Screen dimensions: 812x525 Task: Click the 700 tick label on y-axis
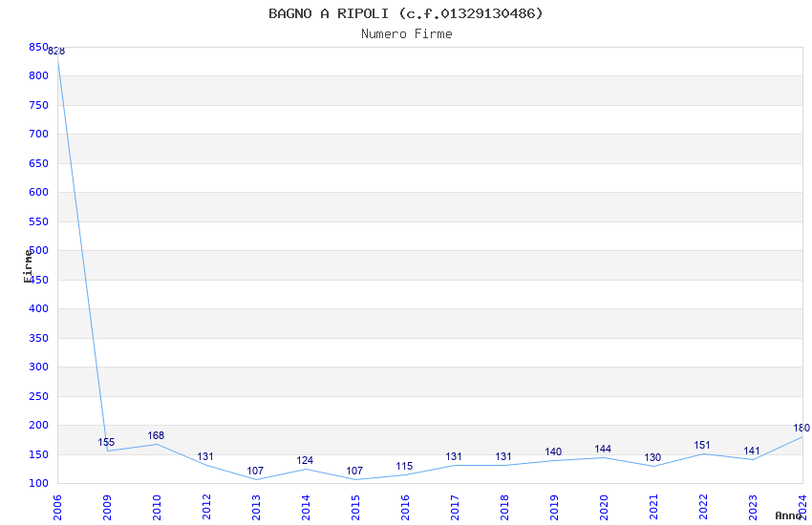pos(38,134)
